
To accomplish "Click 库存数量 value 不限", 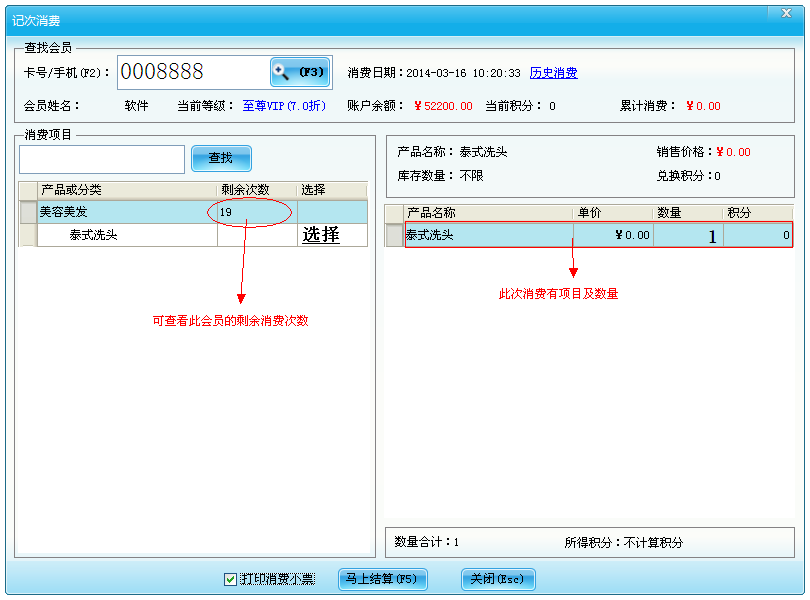I will (472, 176).
